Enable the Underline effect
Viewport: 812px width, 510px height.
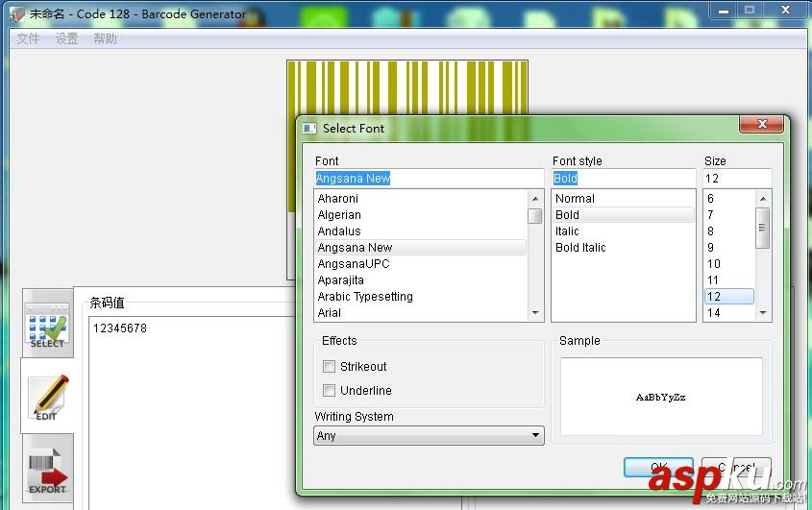tap(329, 390)
